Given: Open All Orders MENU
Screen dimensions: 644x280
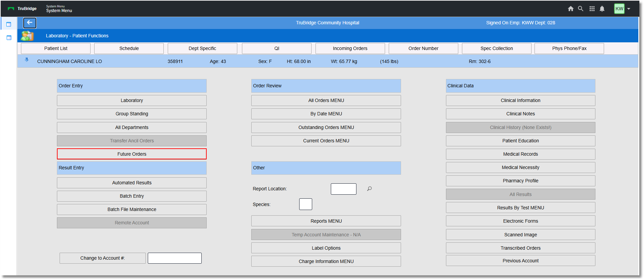Looking at the screenshot, I should 326,100.
